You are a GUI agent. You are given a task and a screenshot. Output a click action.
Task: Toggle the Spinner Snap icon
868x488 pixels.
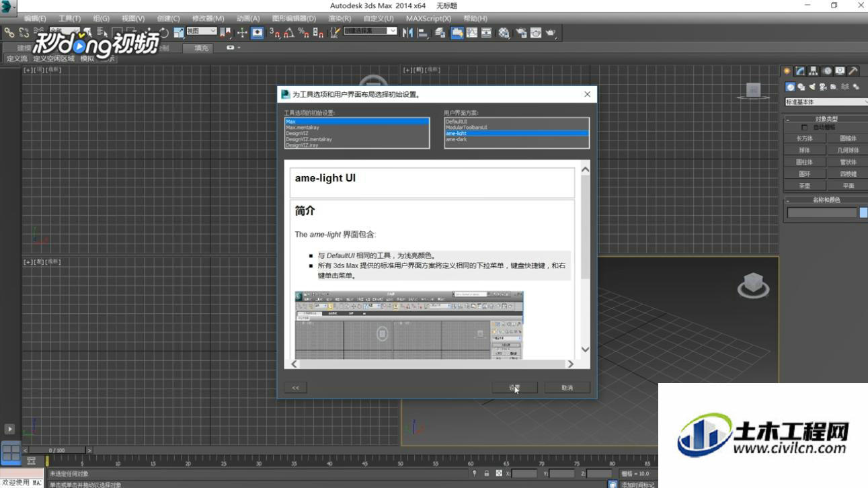tap(319, 32)
